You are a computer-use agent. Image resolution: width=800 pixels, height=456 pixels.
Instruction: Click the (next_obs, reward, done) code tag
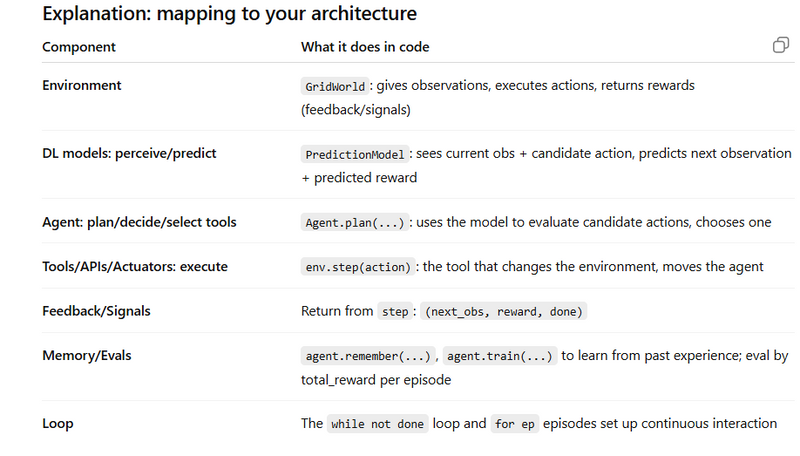click(504, 311)
